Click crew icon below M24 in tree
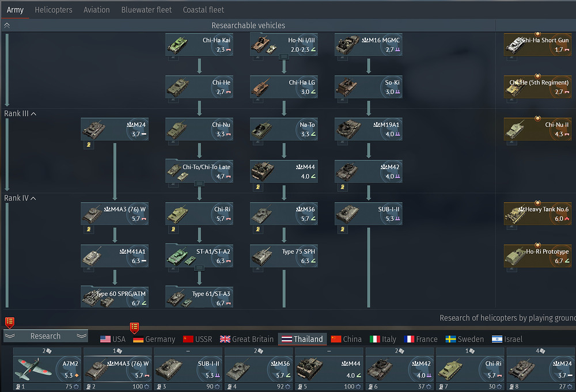Screen dimensions: 576x392 pos(89,144)
